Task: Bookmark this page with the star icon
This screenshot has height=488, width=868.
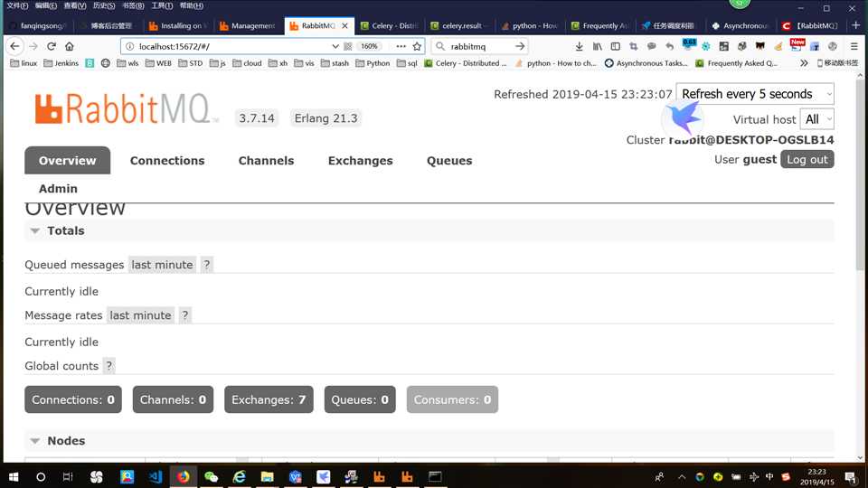Action: pos(417,46)
